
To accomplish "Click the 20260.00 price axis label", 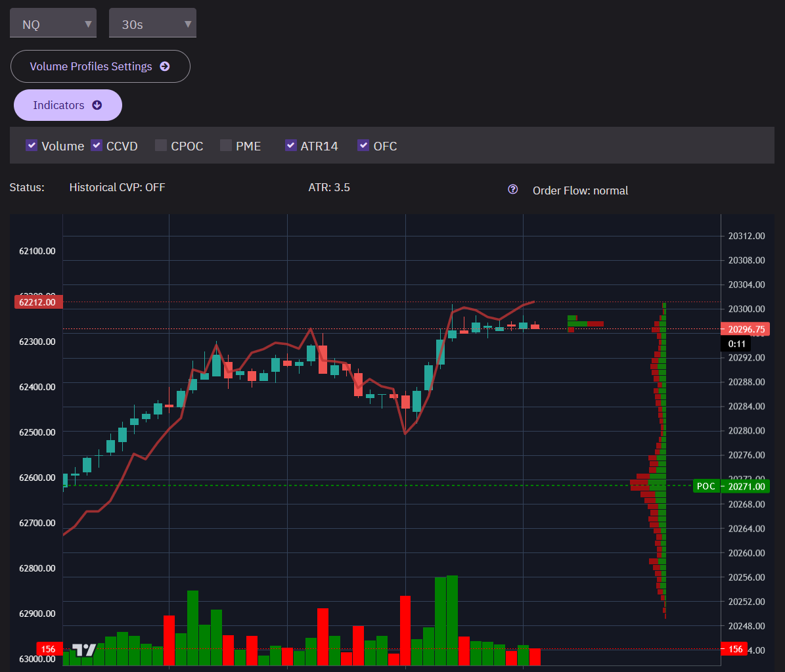I will tap(746, 553).
